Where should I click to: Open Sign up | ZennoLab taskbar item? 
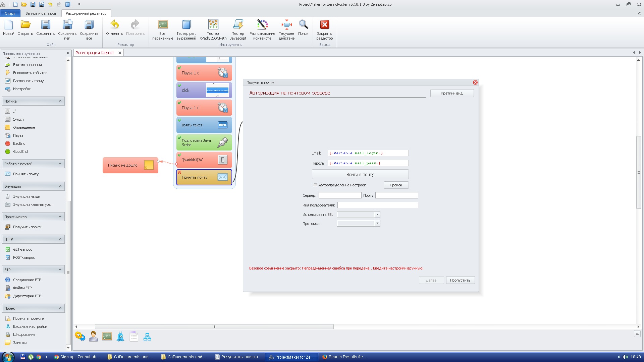click(77, 357)
